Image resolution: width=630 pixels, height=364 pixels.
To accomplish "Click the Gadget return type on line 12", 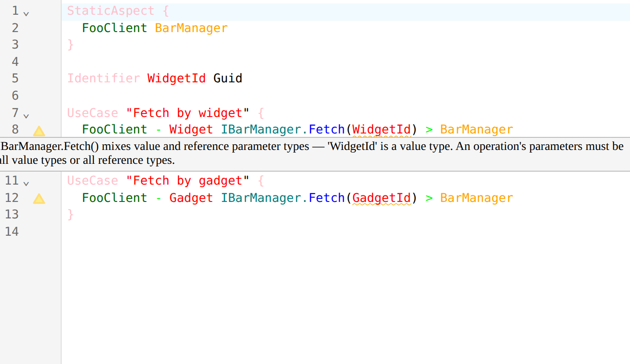I will 191,198.
